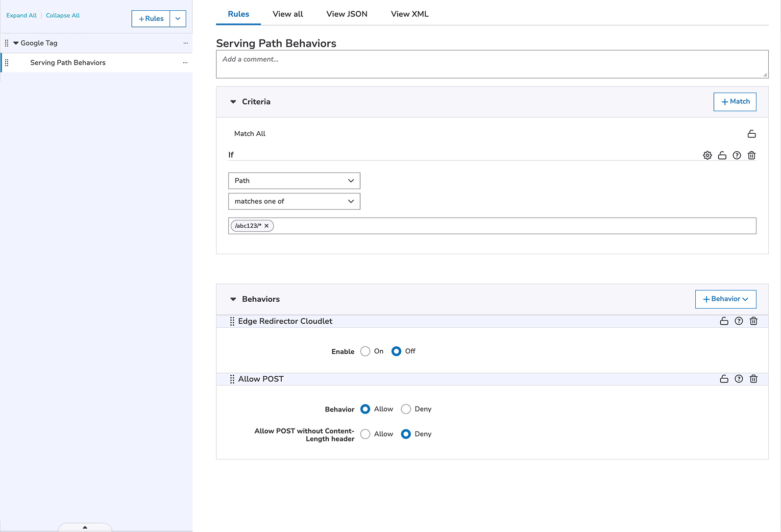Image resolution: width=781 pixels, height=532 pixels.
Task: Open help for Allow POST behavior
Action: [x=738, y=379]
